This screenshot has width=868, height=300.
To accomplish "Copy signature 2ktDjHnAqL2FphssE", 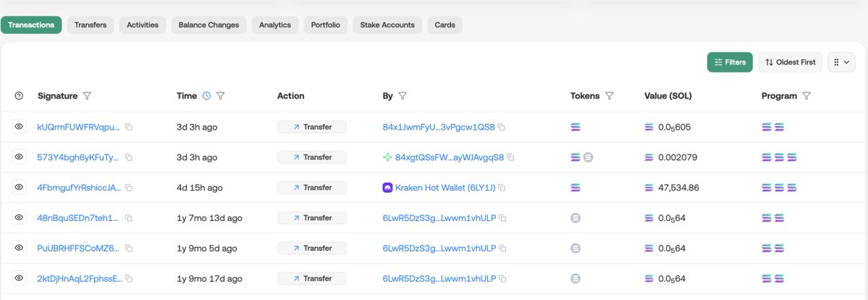I will (x=129, y=278).
